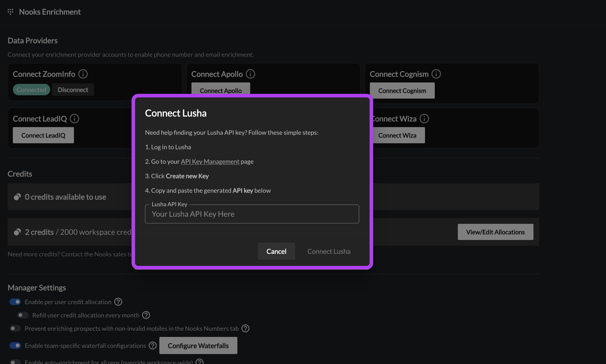
Task: Click the Connect LeadIQ button
Action: [44, 135]
